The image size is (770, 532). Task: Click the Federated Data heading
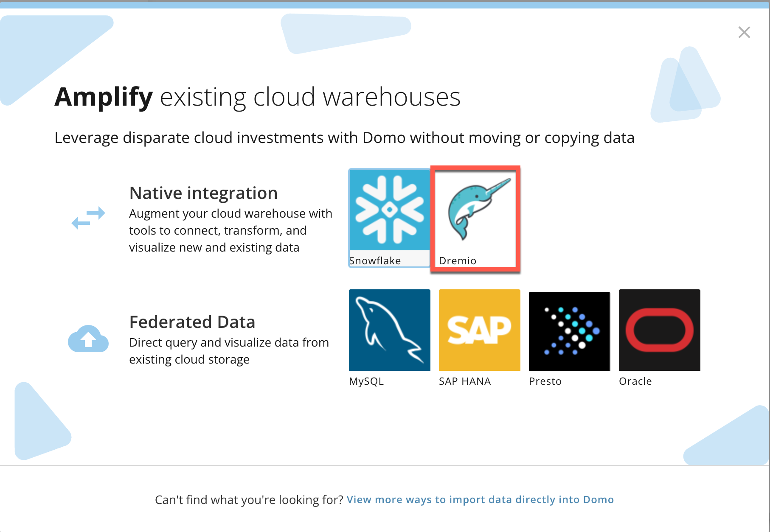tap(192, 322)
